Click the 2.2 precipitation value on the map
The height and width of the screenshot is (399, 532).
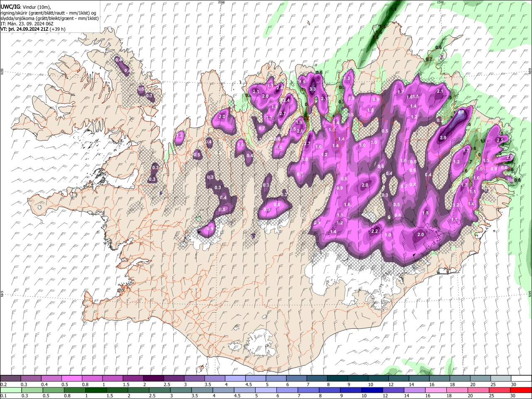pyautogui.click(x=374, y=231)
